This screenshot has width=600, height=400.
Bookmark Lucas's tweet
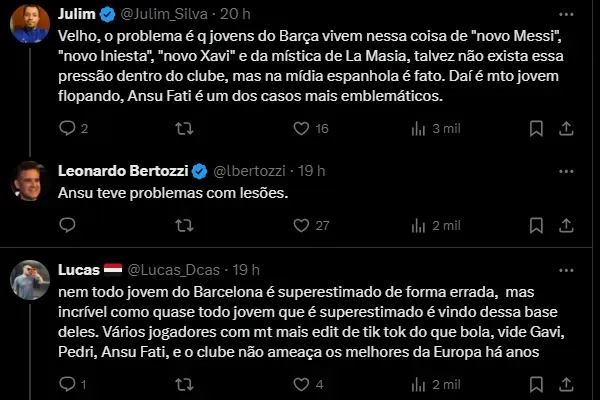click(x=537, y=384)
